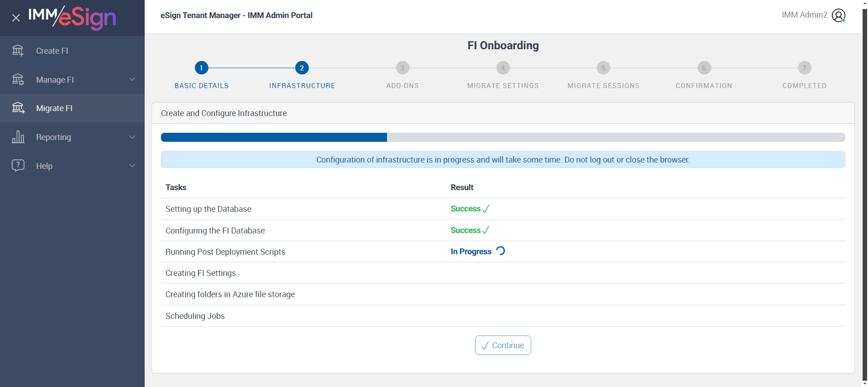
Task: Open the user profile avatar icon
Action: point(838,15)
